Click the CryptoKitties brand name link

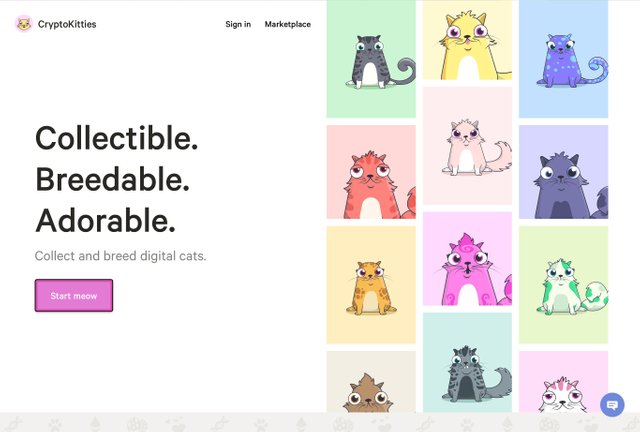[67, 24]
